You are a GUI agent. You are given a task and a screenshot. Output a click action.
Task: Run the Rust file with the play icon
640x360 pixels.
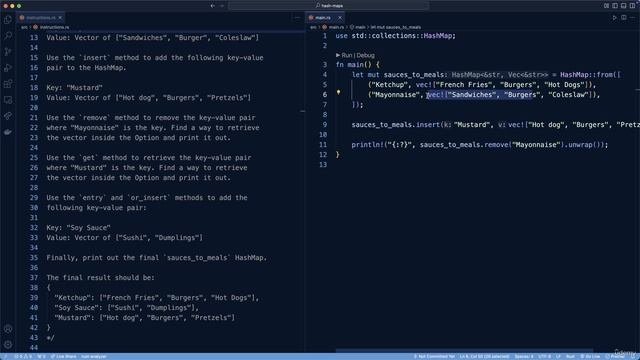(614, 18)
